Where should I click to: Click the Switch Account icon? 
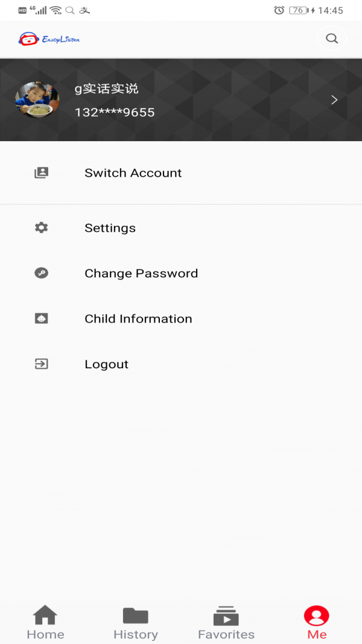point(41,173)
